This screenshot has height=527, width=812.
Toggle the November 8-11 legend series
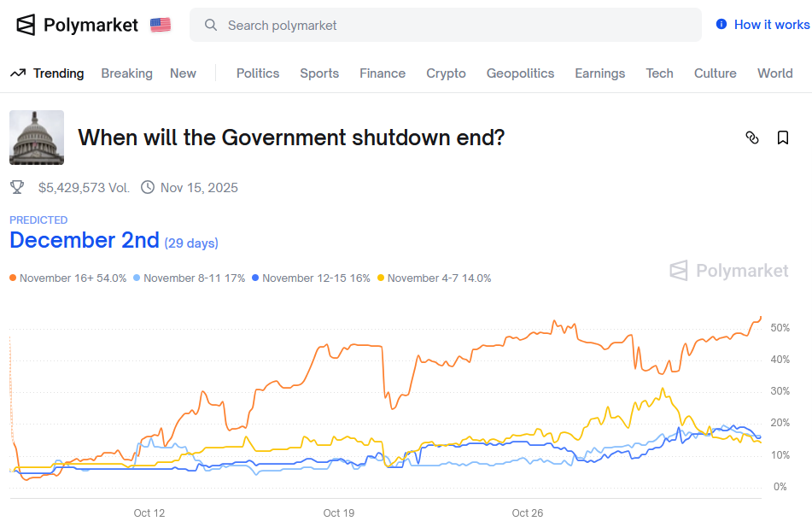(190, 278)
